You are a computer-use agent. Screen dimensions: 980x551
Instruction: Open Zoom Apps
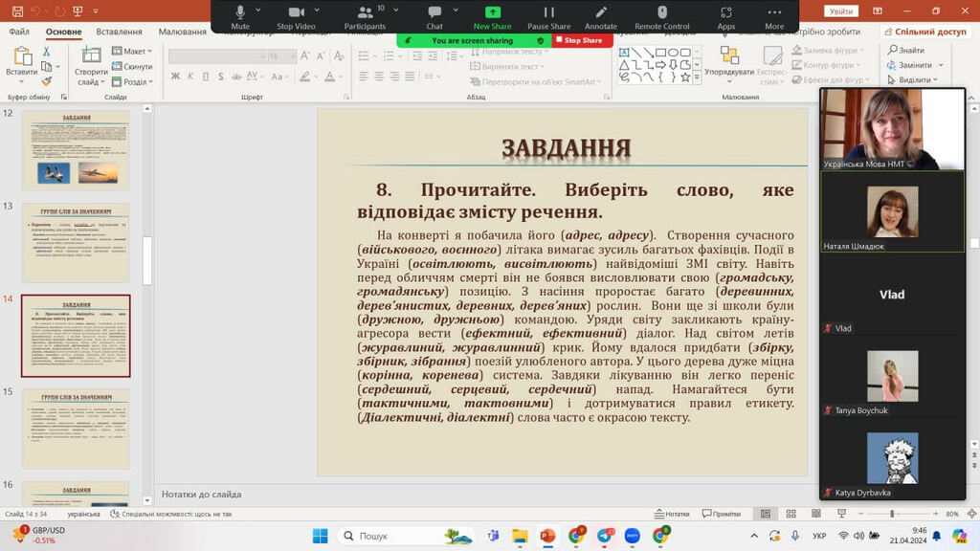pyautogui.click(x=726, y=12)
